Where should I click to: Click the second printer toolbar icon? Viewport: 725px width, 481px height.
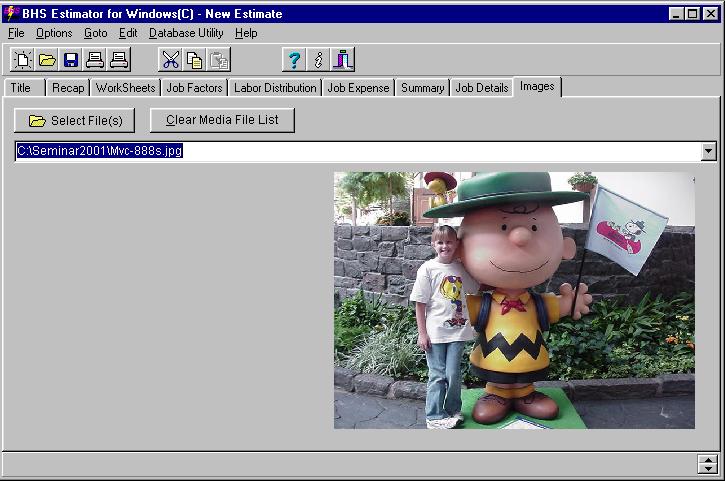click(119, 60)
